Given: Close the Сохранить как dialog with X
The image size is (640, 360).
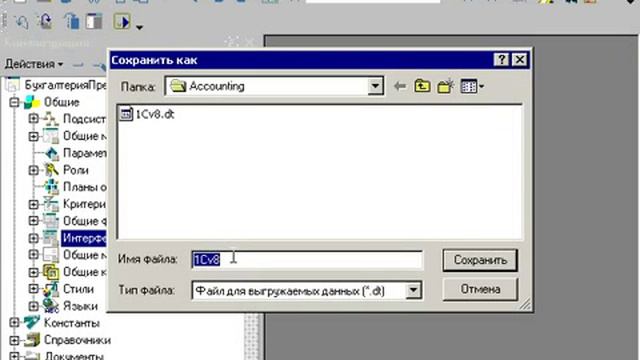Looking at the screenshot, I should [520, 60].
